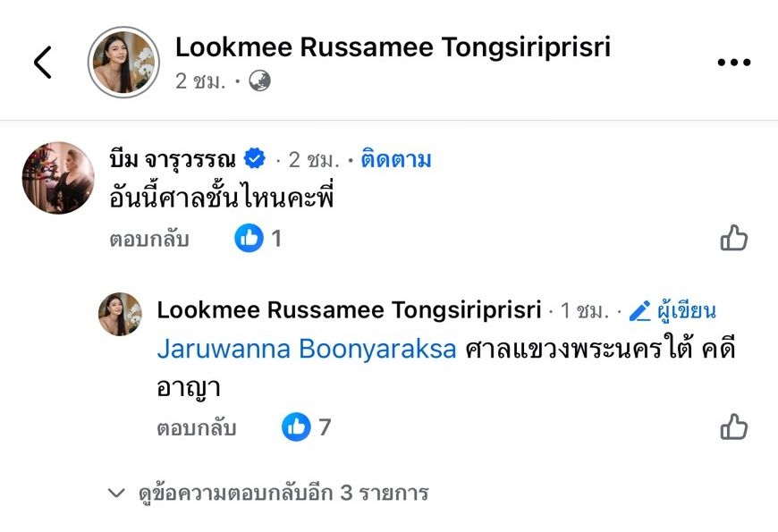Tap the back arrow icon

click(42, 62)
